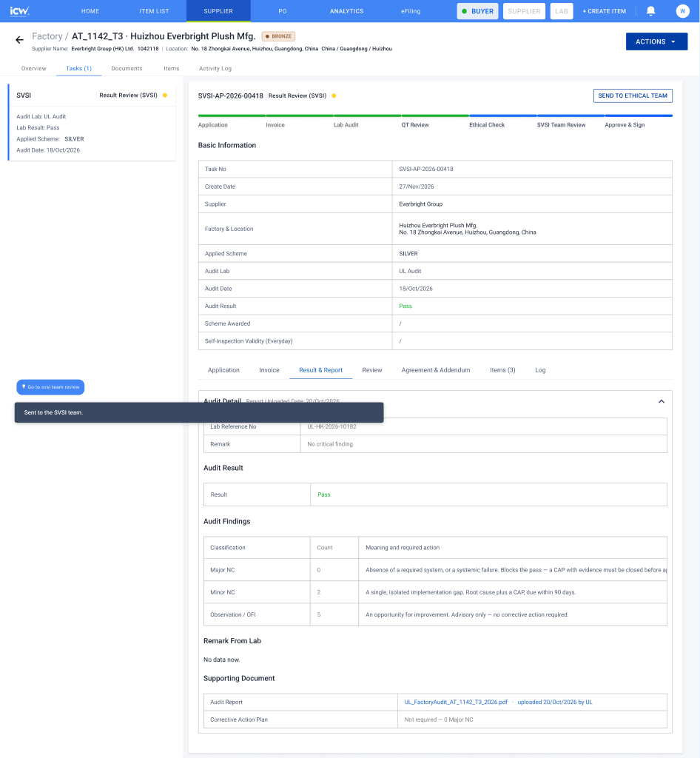The image size is (700, 758).
Task: Click the Factory breadcrumb link
Action: click(47, 36)
